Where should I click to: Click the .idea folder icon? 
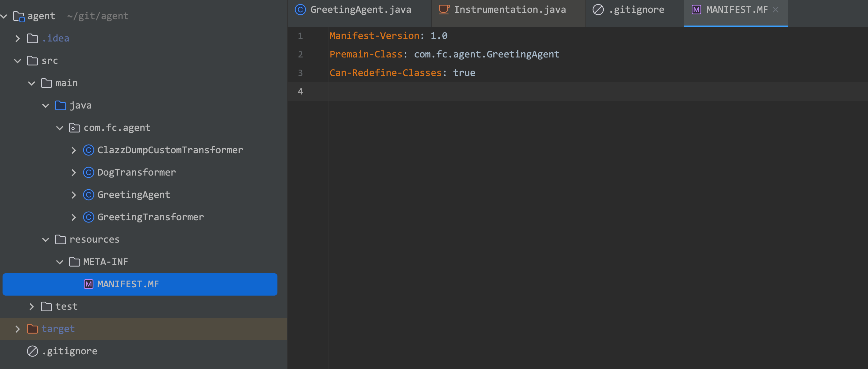[32, 38]
